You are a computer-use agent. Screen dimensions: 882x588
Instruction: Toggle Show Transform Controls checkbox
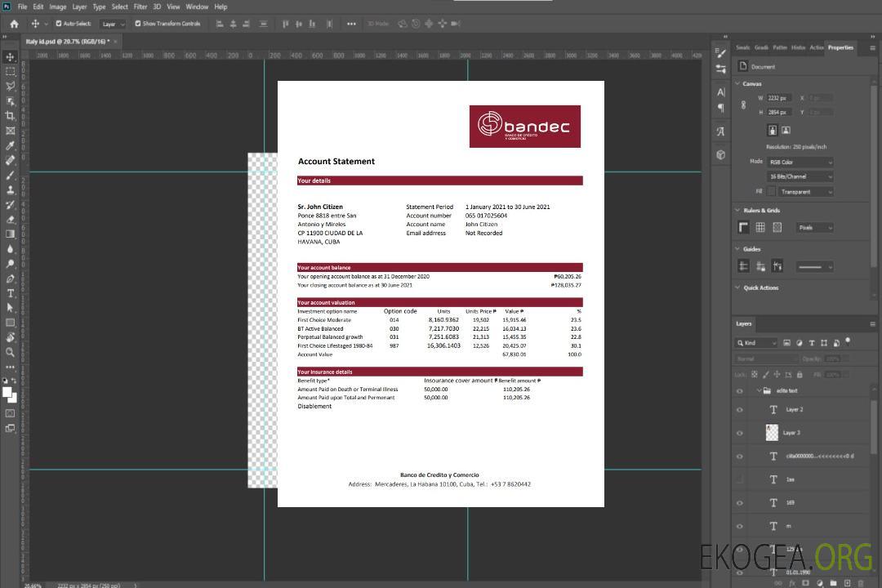[x=138, y=24]
